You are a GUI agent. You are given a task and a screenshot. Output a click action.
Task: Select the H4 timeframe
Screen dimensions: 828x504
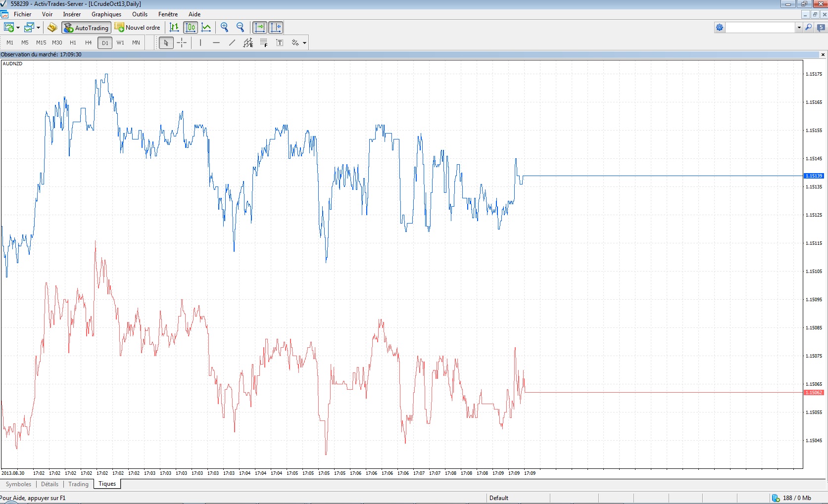click(89, 43)
